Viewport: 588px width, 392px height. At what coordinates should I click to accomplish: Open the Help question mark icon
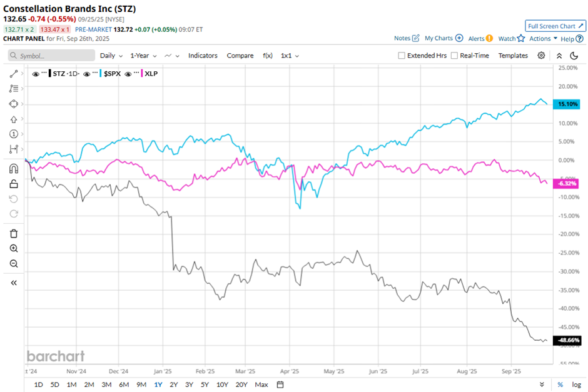[x=579, y=39]
